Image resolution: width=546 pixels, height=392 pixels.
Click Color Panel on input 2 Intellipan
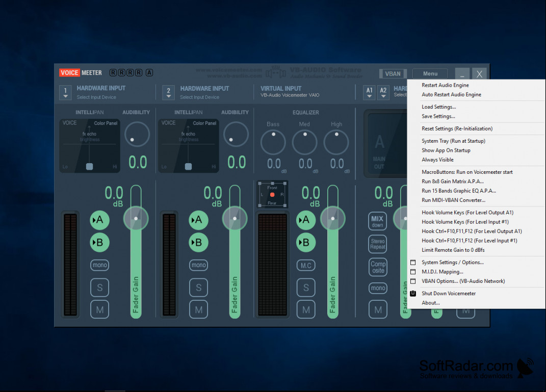tap(204, 123)
